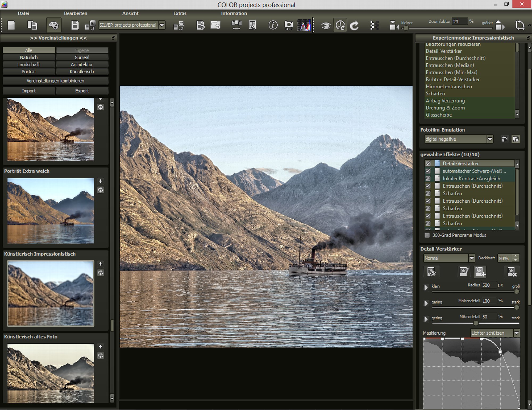Toggle the eye preview icon
This screenshot has height=410, width=532.
point(326,26)
